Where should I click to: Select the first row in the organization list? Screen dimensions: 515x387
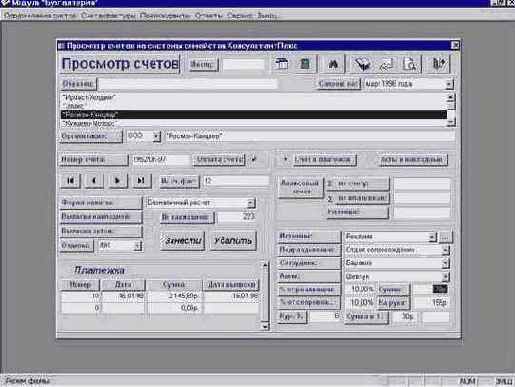(x=253, y=98)
